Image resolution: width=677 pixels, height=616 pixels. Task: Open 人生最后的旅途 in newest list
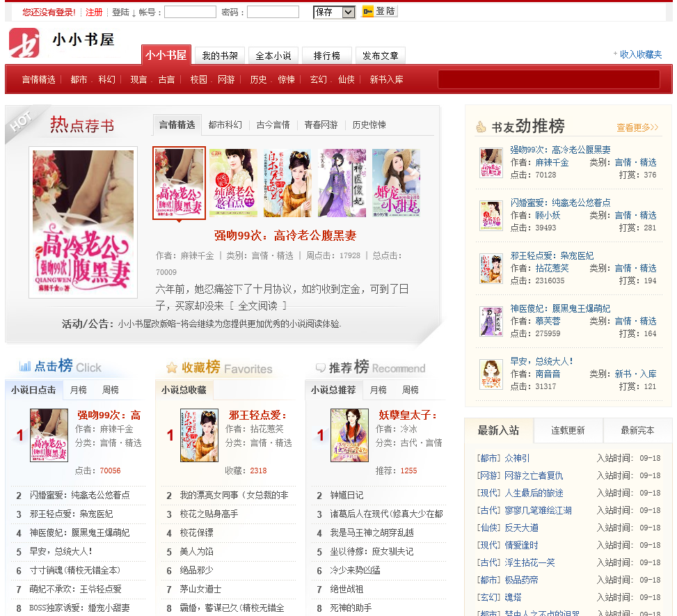click(x=534, y=493)
